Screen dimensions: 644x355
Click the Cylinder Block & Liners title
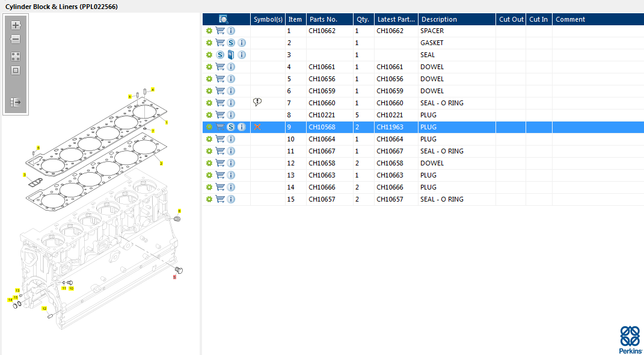tap(61, 7)
